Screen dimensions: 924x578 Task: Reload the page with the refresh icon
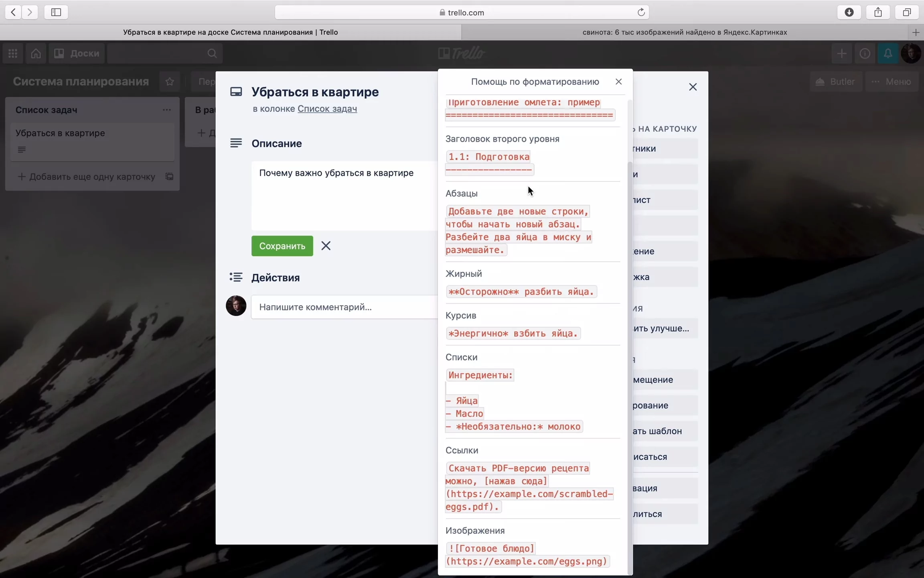tap(641, 12)
